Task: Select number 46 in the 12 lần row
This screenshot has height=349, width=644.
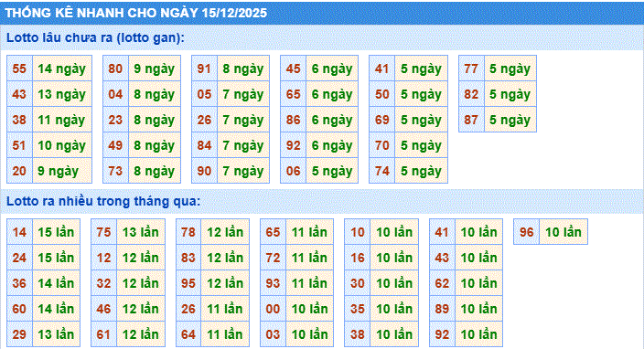Action: [103, 309]
